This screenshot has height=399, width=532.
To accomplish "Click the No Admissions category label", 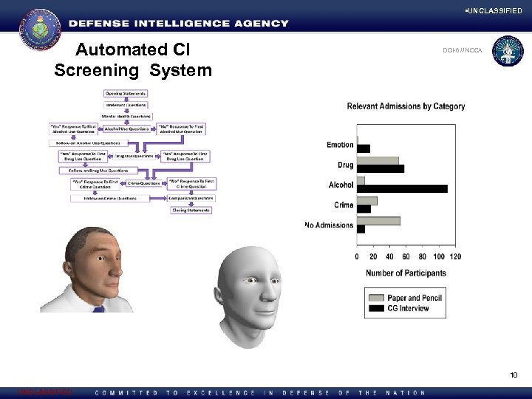I will (329, 225).
